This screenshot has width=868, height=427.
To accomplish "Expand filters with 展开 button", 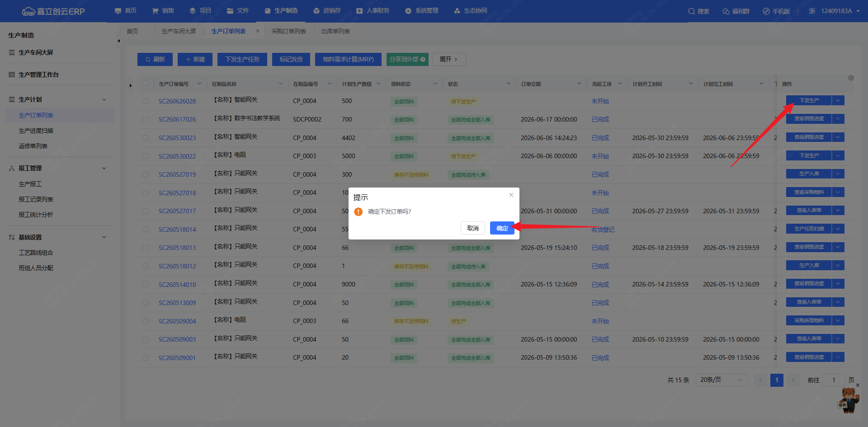I will [449, 59].
